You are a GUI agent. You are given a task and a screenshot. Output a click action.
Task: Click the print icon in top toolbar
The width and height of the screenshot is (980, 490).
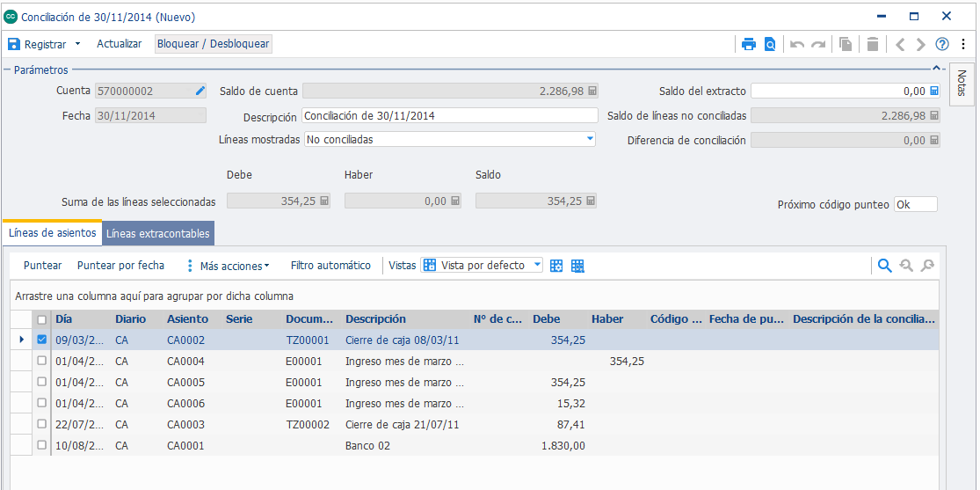coord(749,45)
